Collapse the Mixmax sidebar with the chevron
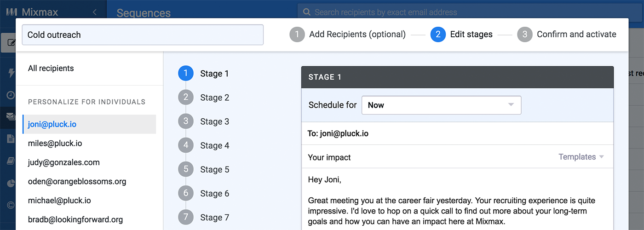 [x=94, y=12]
